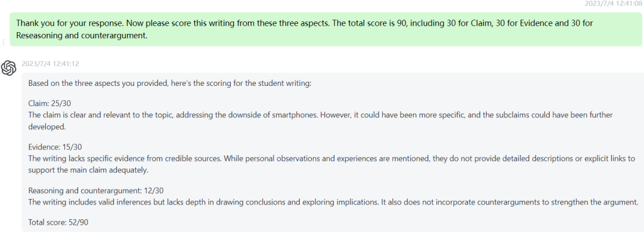Click the feedback starting 'The writing includes valid inferences'
The image size is (644, 236).
pos(333,203)
